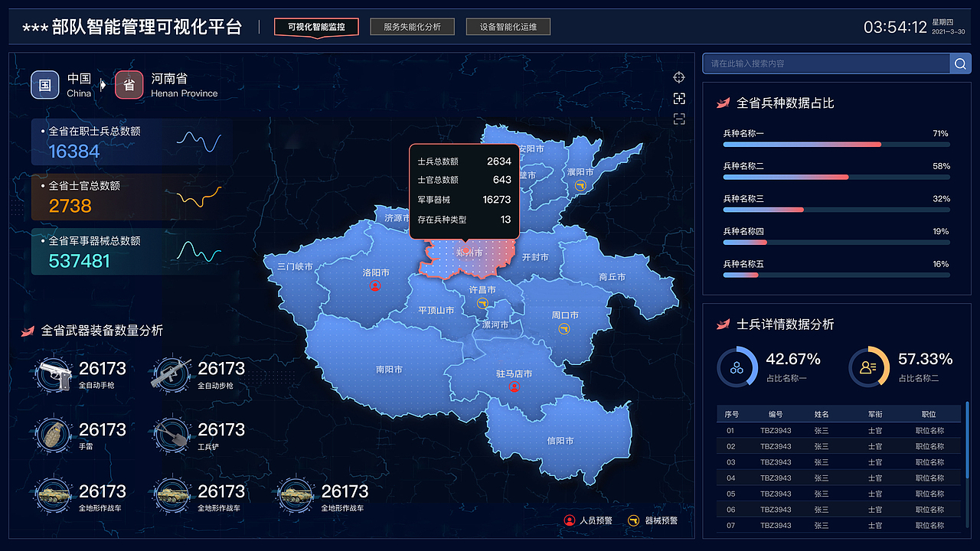Image resolution: width=980 pixels, height=551 pixels.
Task: Select the 省 Henan Province level icon
Action: coord(129,85)
